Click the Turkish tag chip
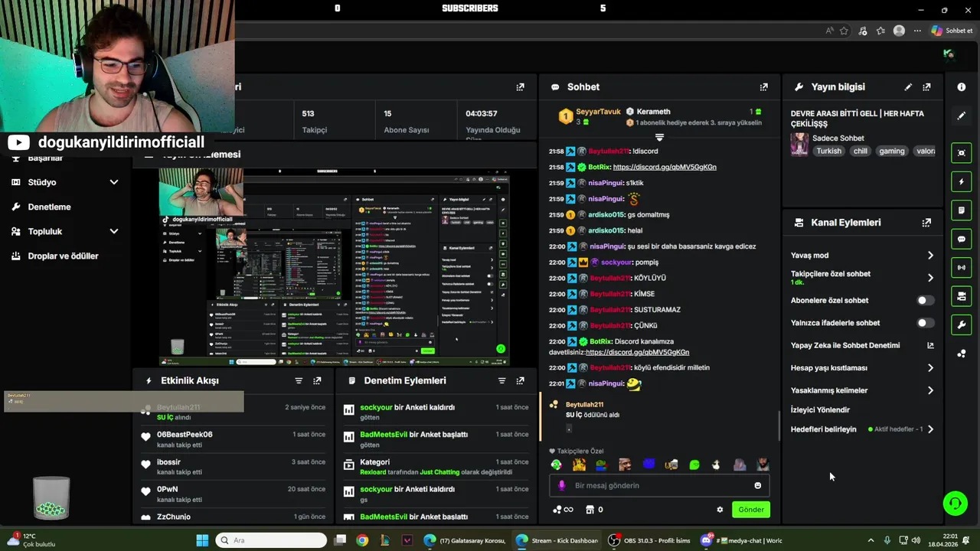980x551 pixels. [x=828, y=152]
